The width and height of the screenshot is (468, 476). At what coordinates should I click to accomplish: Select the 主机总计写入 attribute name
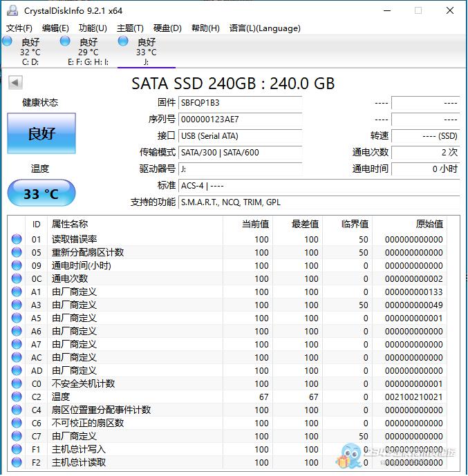tap(79, 449)
